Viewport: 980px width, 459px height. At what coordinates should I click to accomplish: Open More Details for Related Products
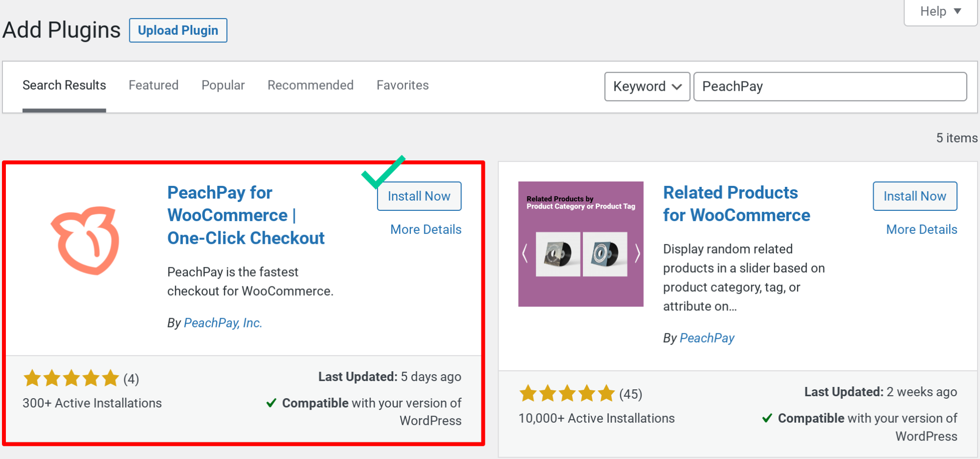(x=921, y=229)
